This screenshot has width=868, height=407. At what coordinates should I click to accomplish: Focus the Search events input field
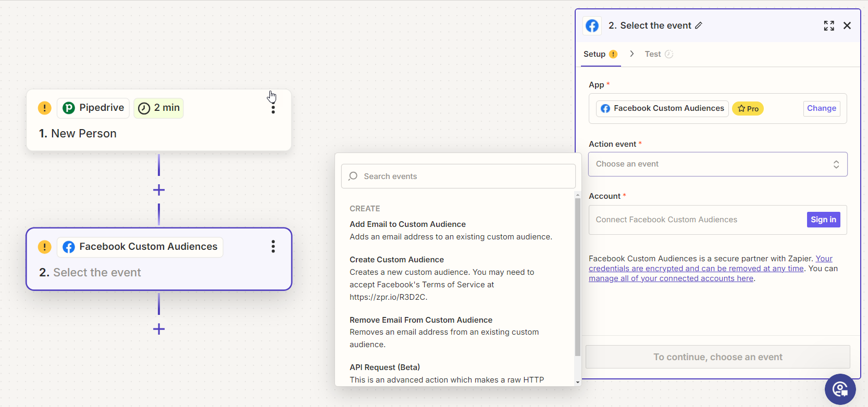458,176
